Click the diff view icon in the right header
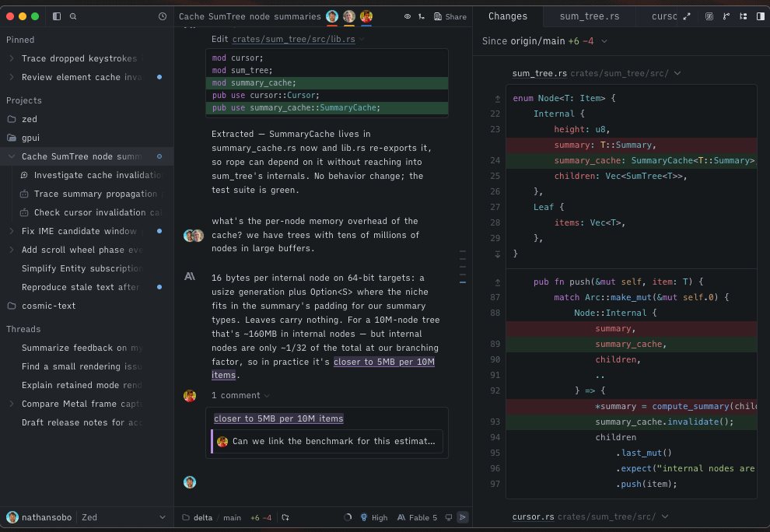Image resolution: width=770 pixels, height=532 pixels. (709, 16)
